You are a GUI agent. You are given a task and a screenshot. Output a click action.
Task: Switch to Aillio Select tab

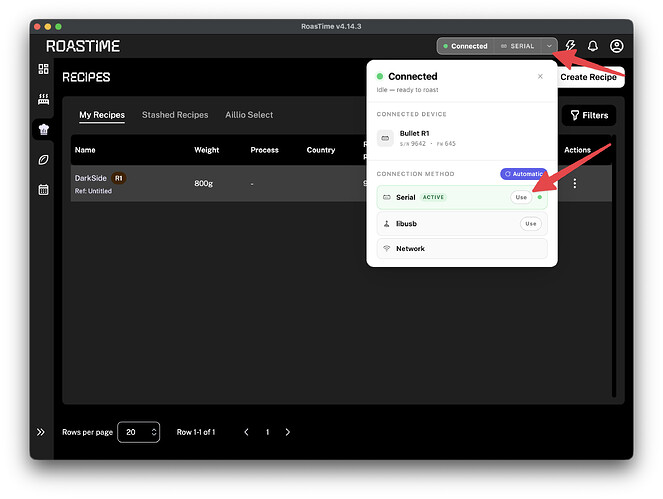coord(249,115)
